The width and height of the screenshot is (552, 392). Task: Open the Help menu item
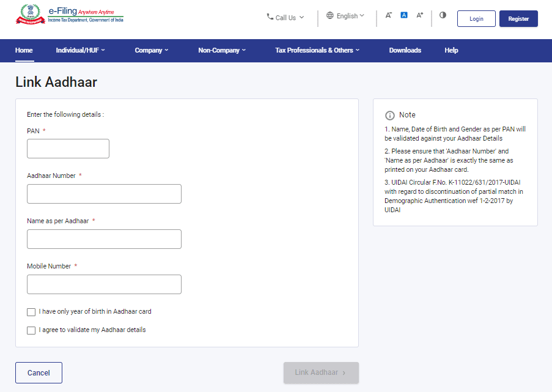click(x=451, y=50)
